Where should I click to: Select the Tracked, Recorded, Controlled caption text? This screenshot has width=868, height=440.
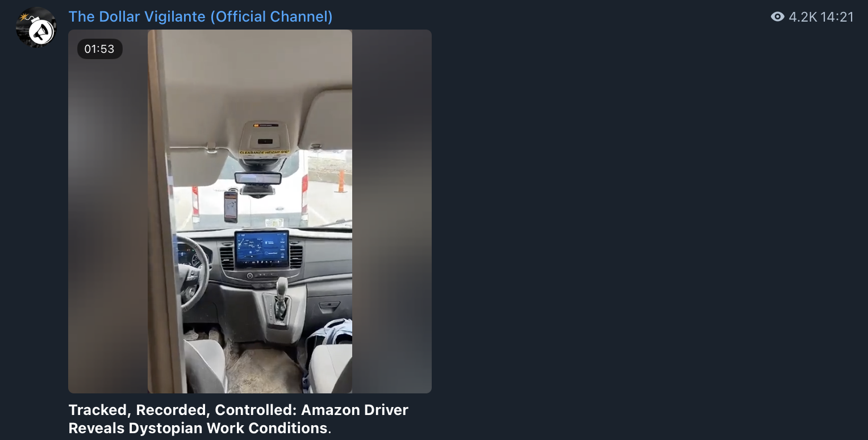(x=238, y=419)
